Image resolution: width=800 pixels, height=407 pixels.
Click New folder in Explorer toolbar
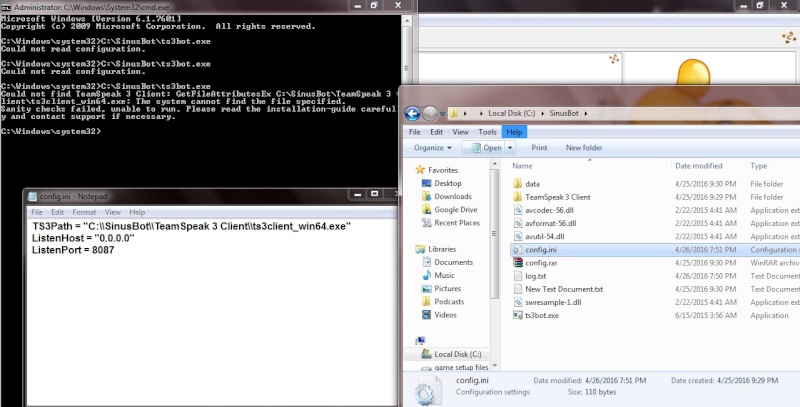[x=584, y=148]
